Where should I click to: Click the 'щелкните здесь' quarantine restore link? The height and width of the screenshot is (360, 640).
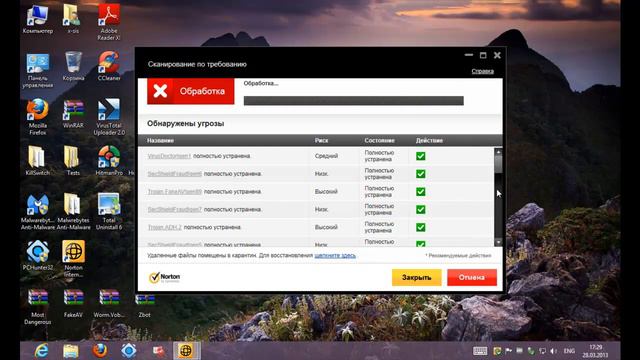pyautogui.click(x=335, y=256)
